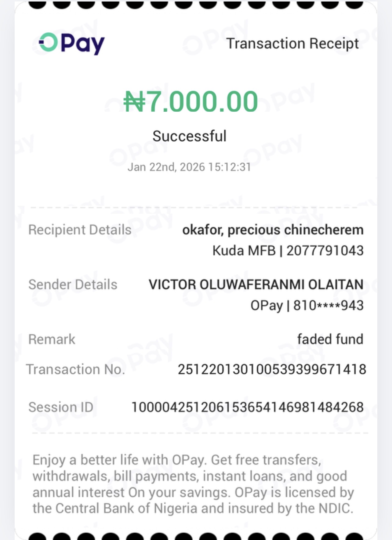Click the Remark label

(52, 339)
